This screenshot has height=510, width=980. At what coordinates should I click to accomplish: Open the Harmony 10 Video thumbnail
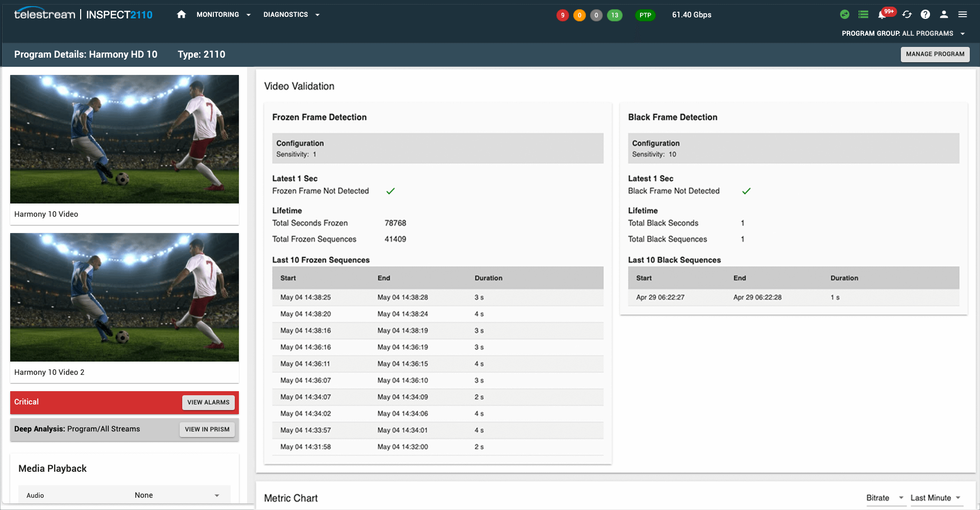pos(125,139)
